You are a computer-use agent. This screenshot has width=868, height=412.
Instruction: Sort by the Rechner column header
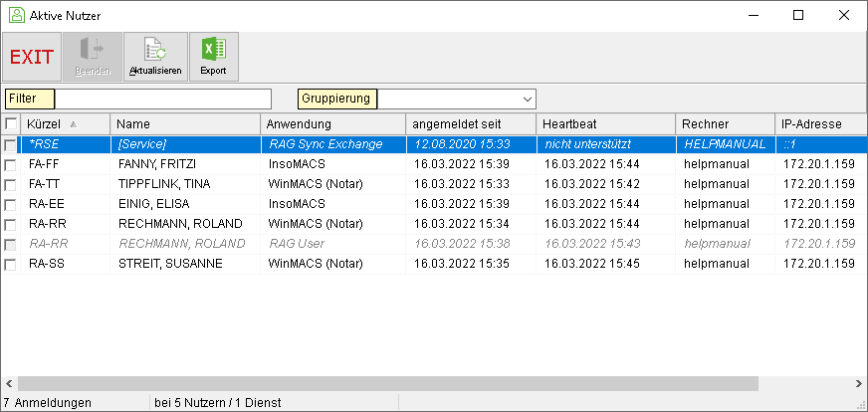point(725,124)
